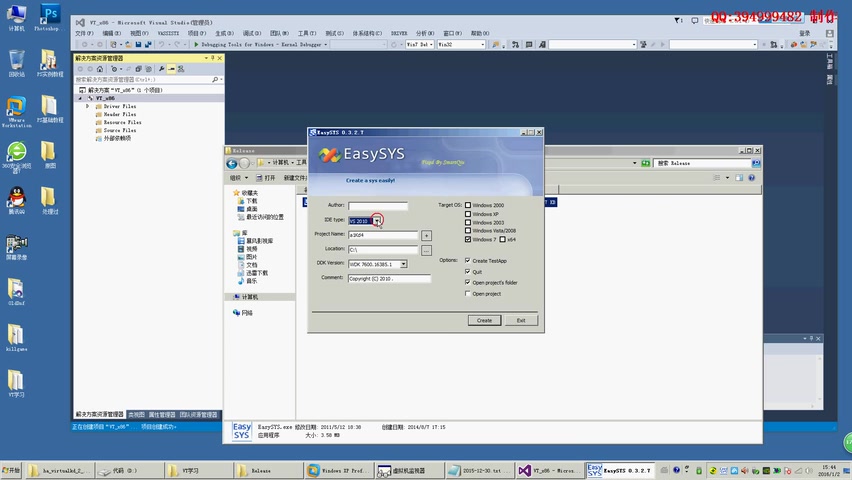
Task: Open the 工具 menu in Visual Studio
Action: point(306,33)
